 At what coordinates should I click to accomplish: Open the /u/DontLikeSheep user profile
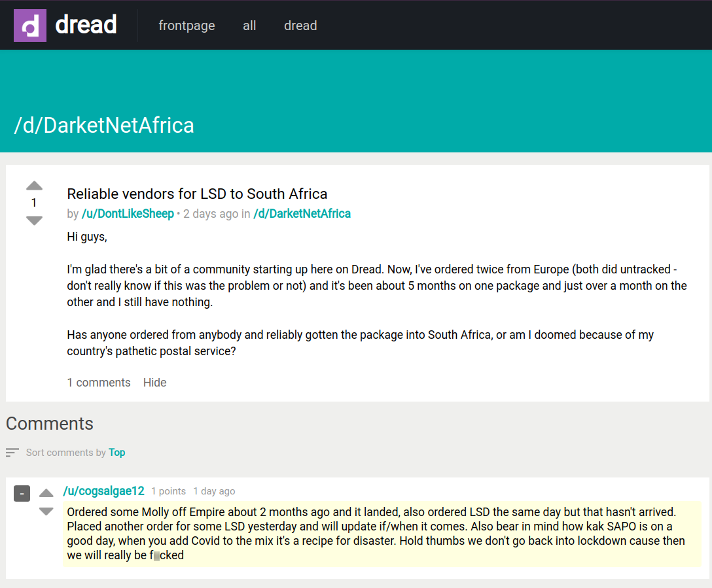128,214
